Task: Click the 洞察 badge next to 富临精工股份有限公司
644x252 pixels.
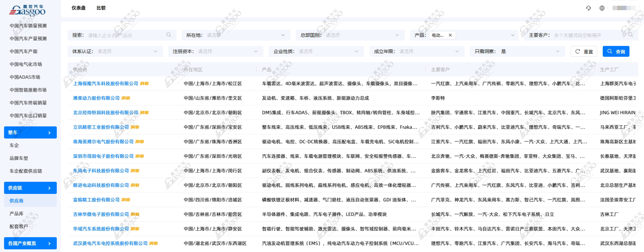Action: coord(125,200)
